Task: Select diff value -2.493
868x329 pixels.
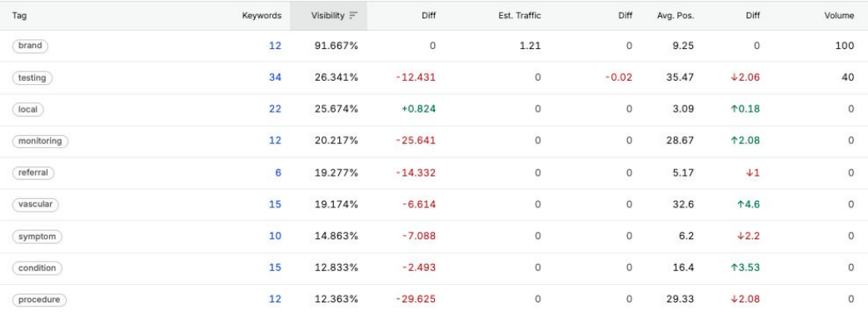Action: coord(419,267)
